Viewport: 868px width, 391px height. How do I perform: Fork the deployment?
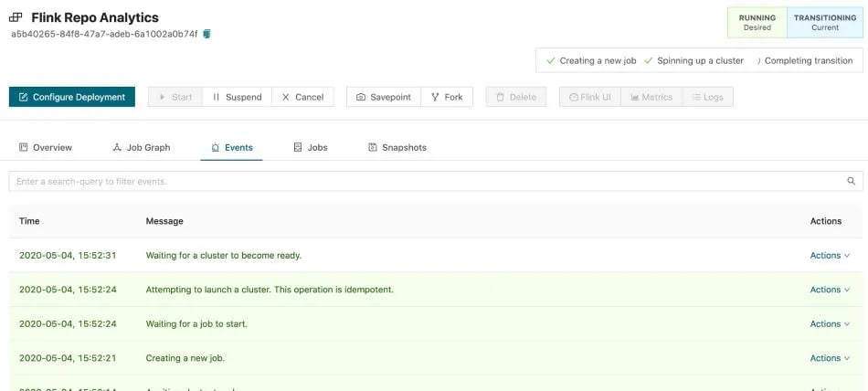pyautogui.click(x=447, y=97)
